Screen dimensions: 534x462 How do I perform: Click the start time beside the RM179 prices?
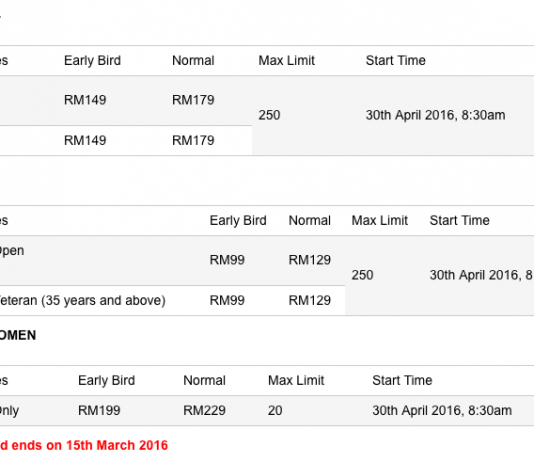[x=435, y=115]
